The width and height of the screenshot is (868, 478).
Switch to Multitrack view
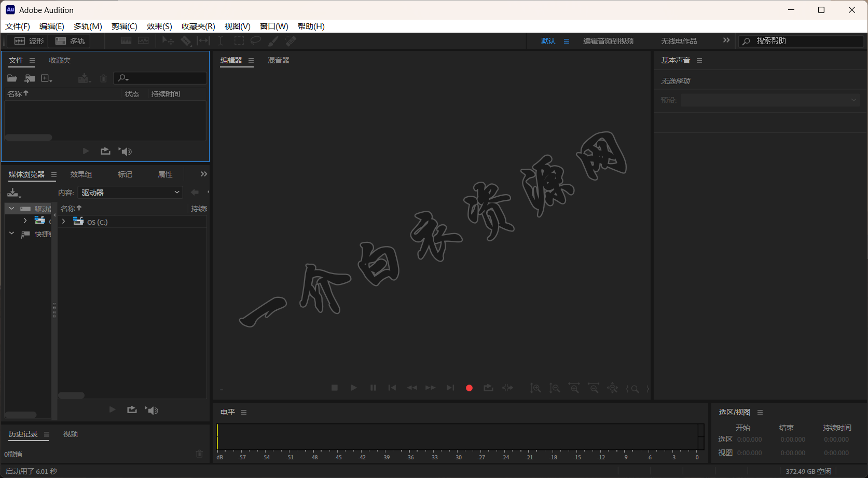(70, 41)
